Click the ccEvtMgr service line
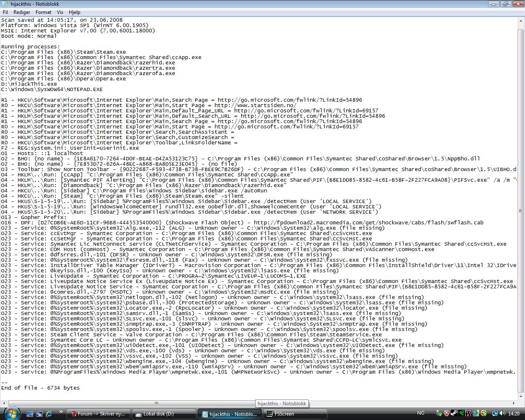This screenshot has width=525, height=420. [x=186, y=233]
